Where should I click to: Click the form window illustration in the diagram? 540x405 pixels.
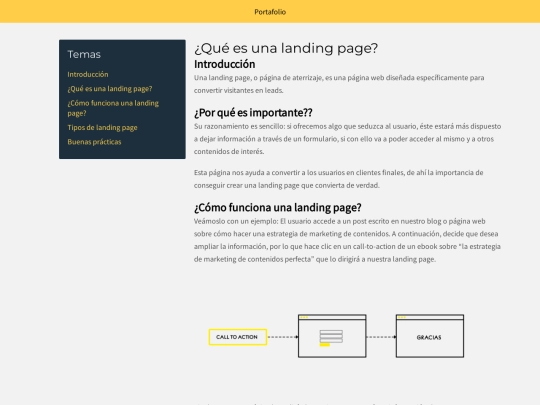point(332,336)
